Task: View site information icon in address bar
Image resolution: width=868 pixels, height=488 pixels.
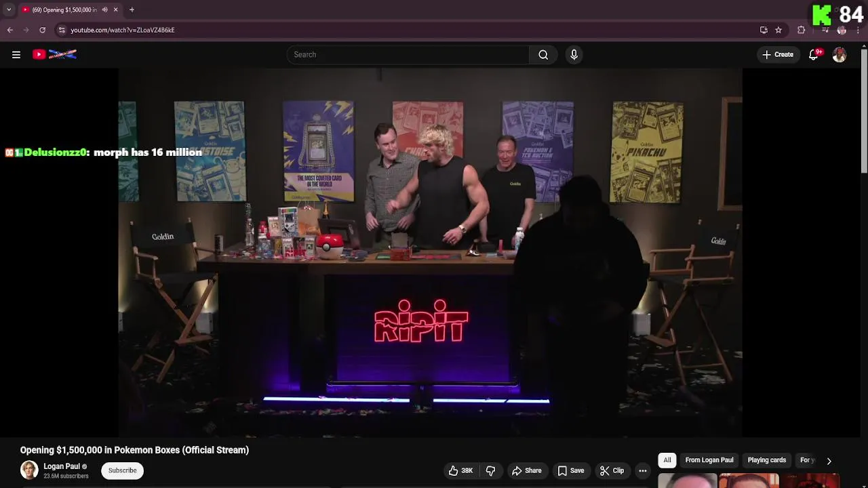Action: coord(62,30)
